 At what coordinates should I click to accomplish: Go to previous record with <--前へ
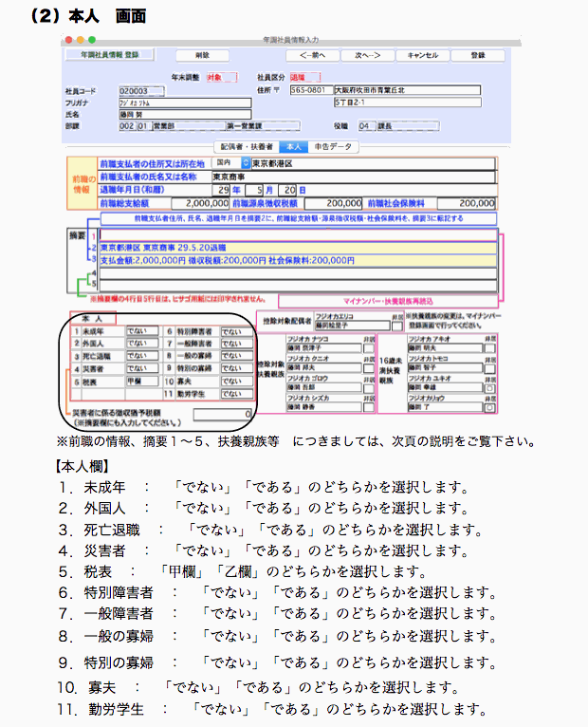[x=305, y=55]
